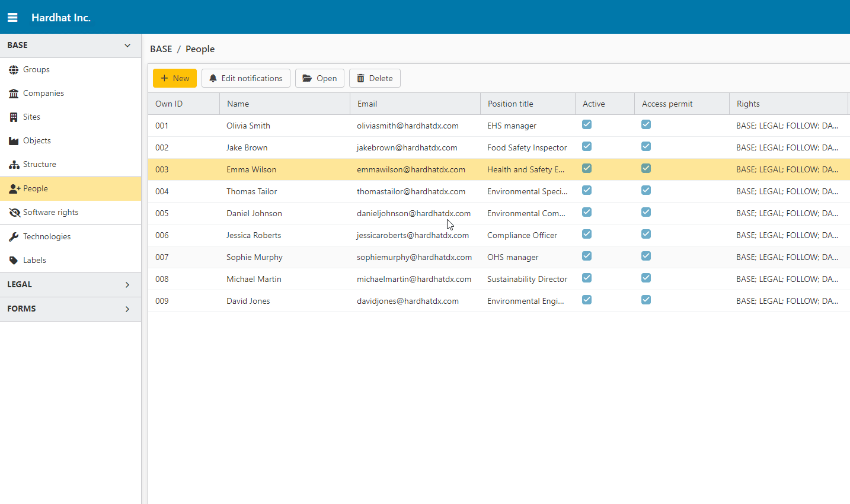Toggle Active checkbox for Olivia Smith
Viewport: 850px width, 504px height.
(587, 124)
